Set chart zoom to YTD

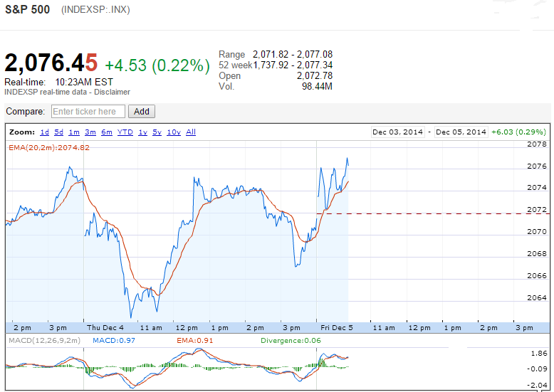[125, 132]
